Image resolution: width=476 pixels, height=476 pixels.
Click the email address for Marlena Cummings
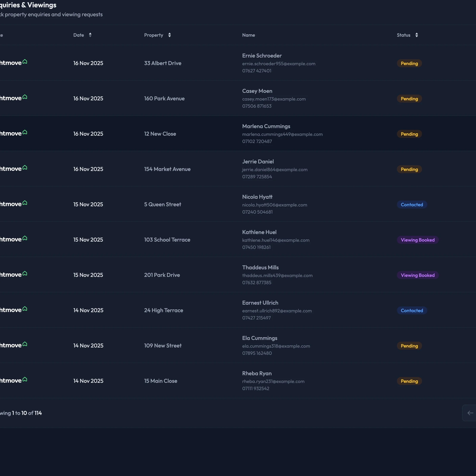282,134
